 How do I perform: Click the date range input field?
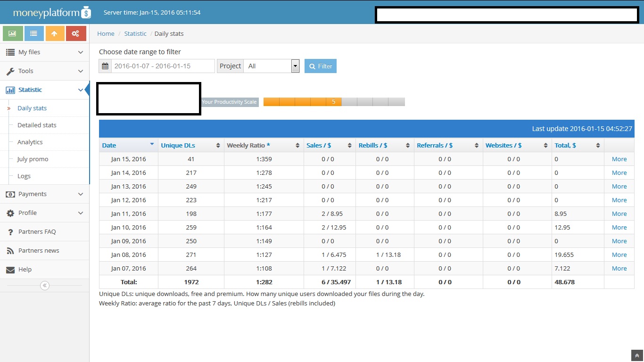coord(163,66)
